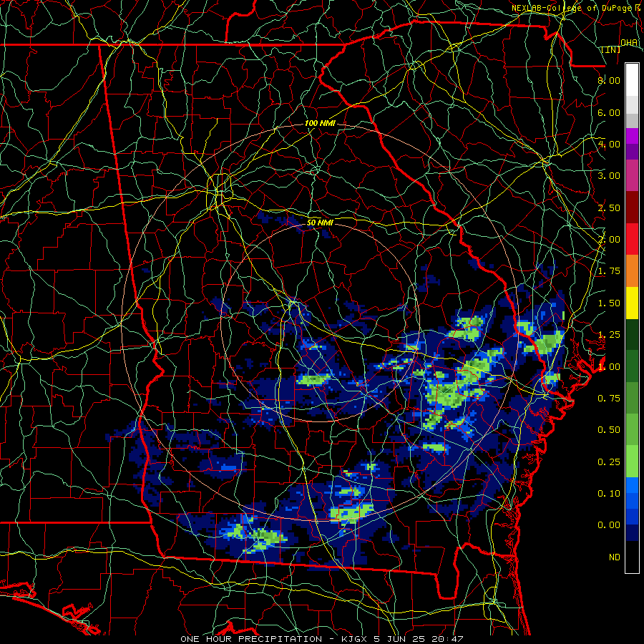This screenshot has width=644, height=644.
Task: Click the 4.00 legend value
Action: [x=609, y=144]
